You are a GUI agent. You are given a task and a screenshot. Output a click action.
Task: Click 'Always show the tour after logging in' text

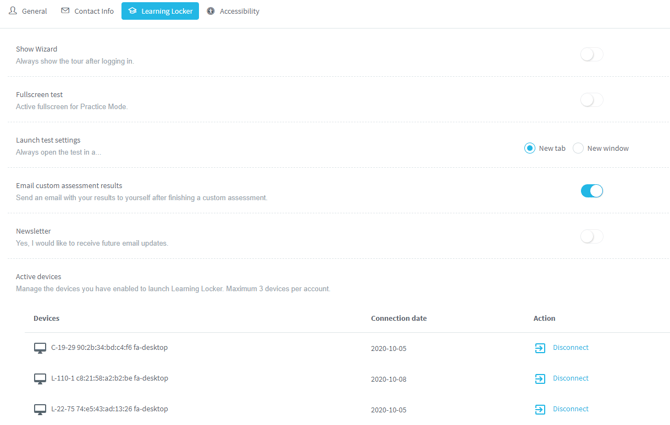[x=75, y=62]
